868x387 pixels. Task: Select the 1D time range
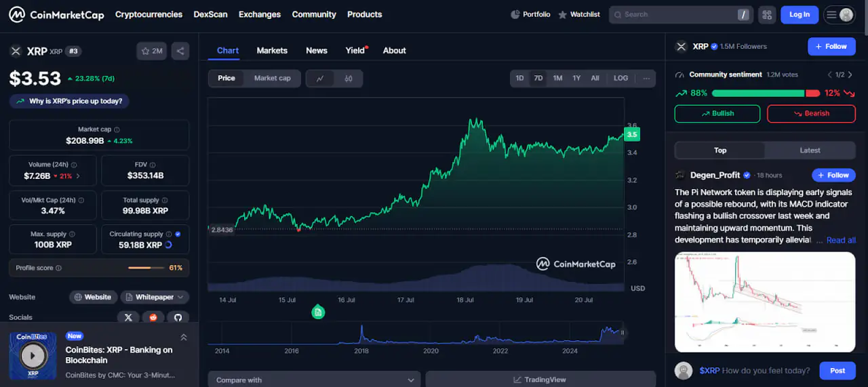[x=519, y=79]
